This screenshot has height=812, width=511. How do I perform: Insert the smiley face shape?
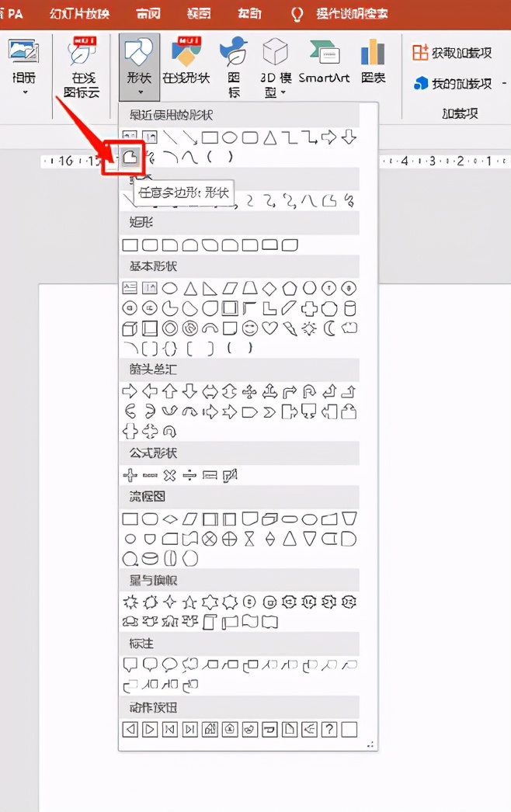[250, 328]
